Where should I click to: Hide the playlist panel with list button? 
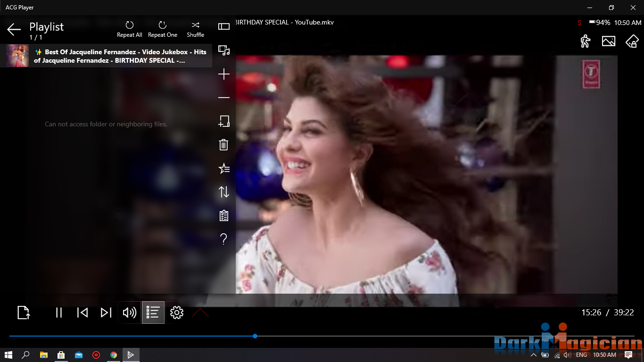pyautogui.click(x=153, y=313)
